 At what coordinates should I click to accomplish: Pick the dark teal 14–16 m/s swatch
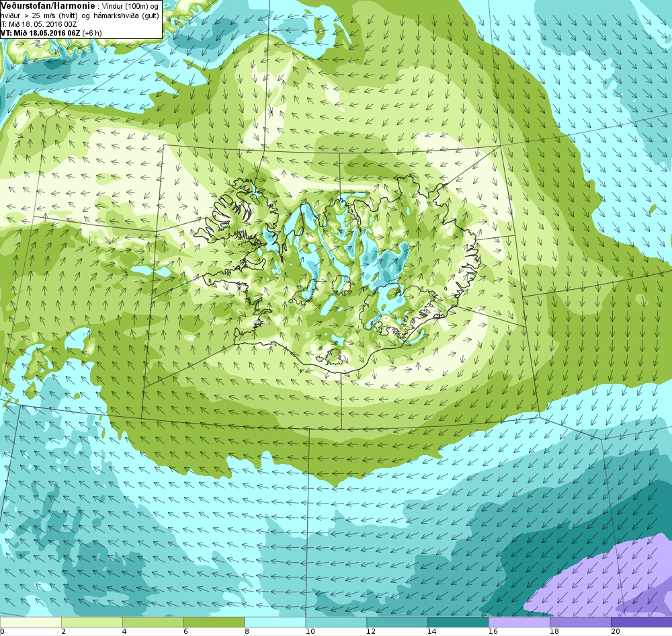pos(458,622)
